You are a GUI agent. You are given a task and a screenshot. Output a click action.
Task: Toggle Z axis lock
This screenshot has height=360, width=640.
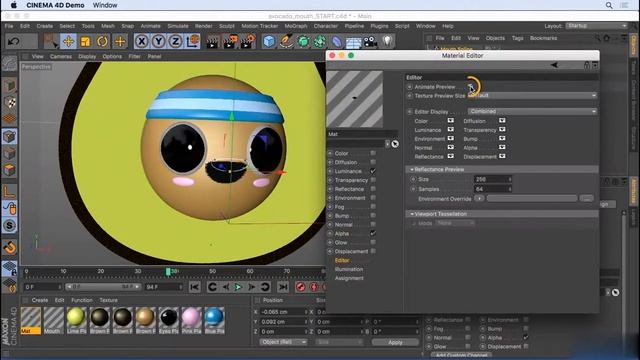[176, 41]
